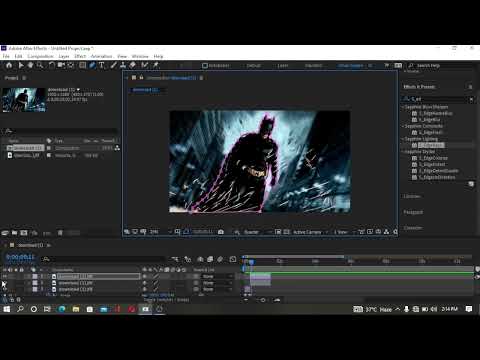Toggle Draft 3D switch in timeline
Image resolution: width=480 pixels, height=360 pixels.
[188, 259]
